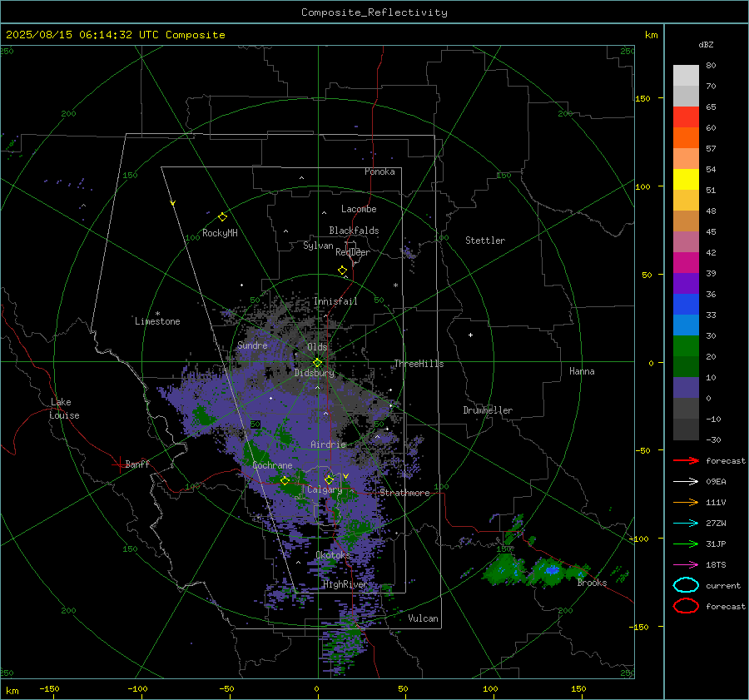Screen dimensions: 749x700
Task: Select the 65 dBZ red color swatch
Action: (686, 117)
